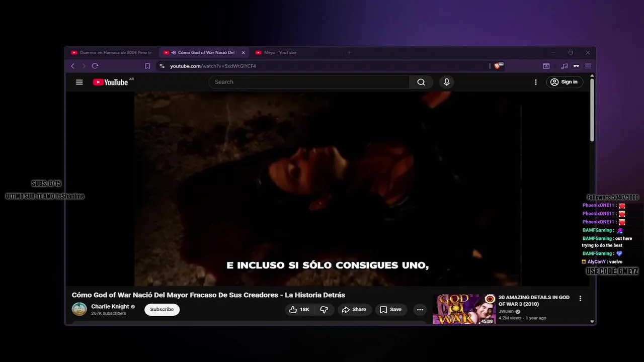Screen dimensions: 644x362
Task: Open a new tab with plus button
Action: [x=349, y=52]
